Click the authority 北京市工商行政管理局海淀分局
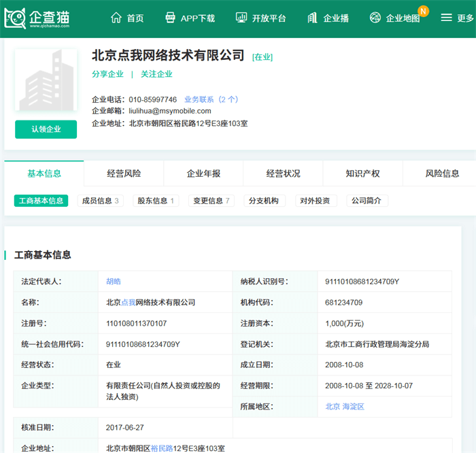The width and height of the screenshot is (476, 453). point(377,344)
